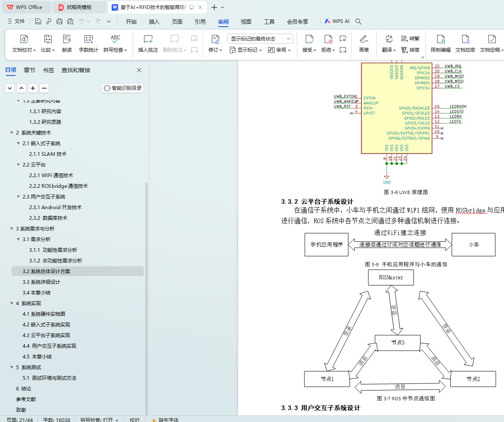Click 缺失字体 warning in status bar
Screen dimensions: 504x422
click(x=165, y=420)
